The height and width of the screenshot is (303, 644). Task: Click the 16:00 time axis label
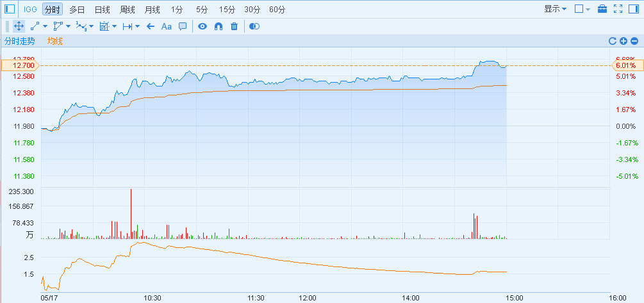click(x=617, y=298)
